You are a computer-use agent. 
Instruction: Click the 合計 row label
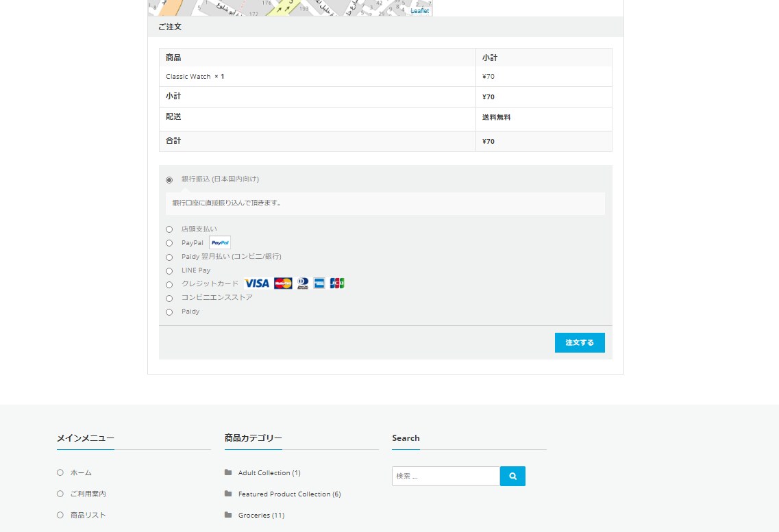click(173, 141)
